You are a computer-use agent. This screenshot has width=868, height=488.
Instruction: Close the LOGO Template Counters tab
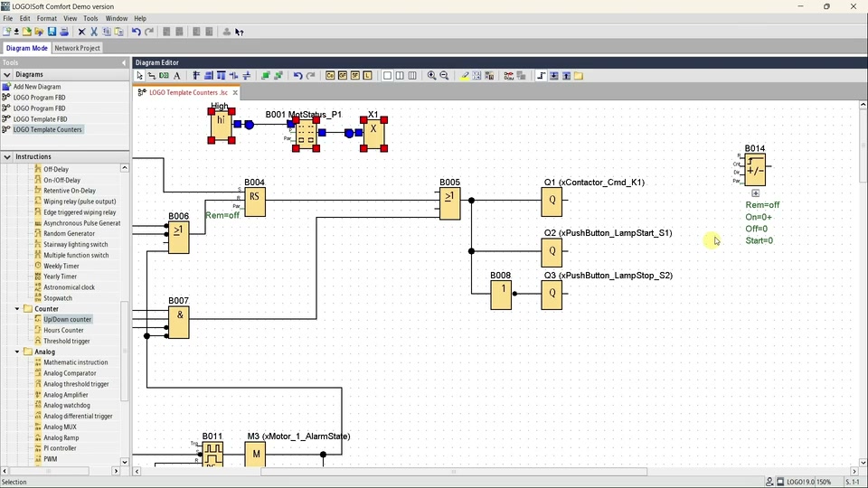235,92
